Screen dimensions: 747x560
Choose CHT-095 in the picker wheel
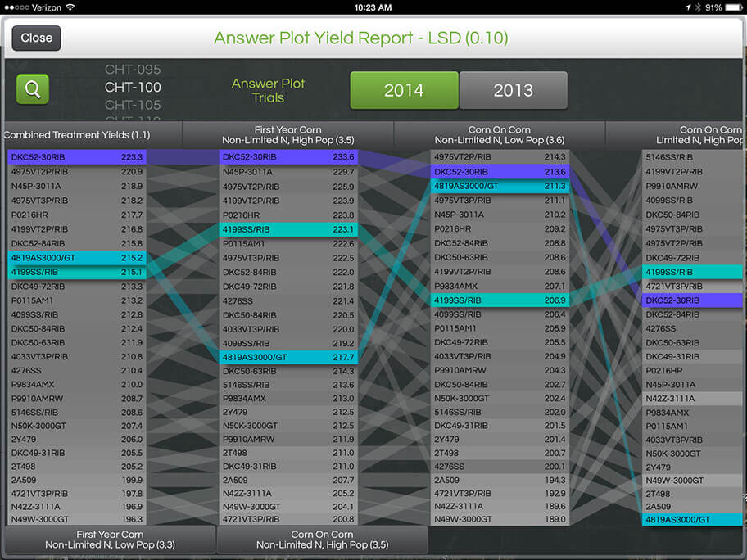click(133, 70)
